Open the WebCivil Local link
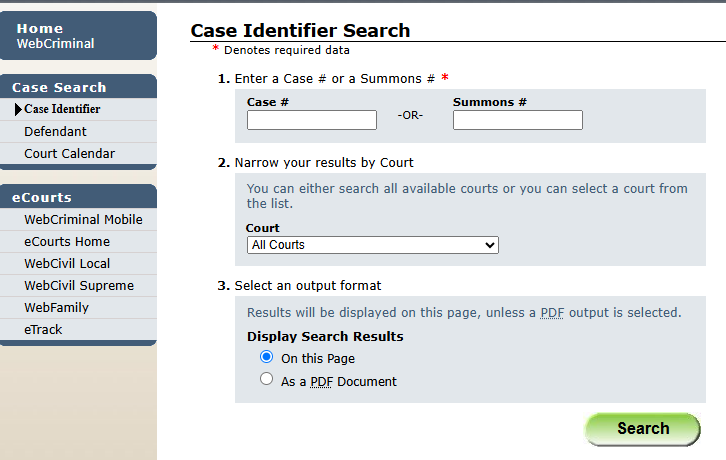The height and width of the screenshot is (460, 726). pyautogui.click(x=67, y=264)
